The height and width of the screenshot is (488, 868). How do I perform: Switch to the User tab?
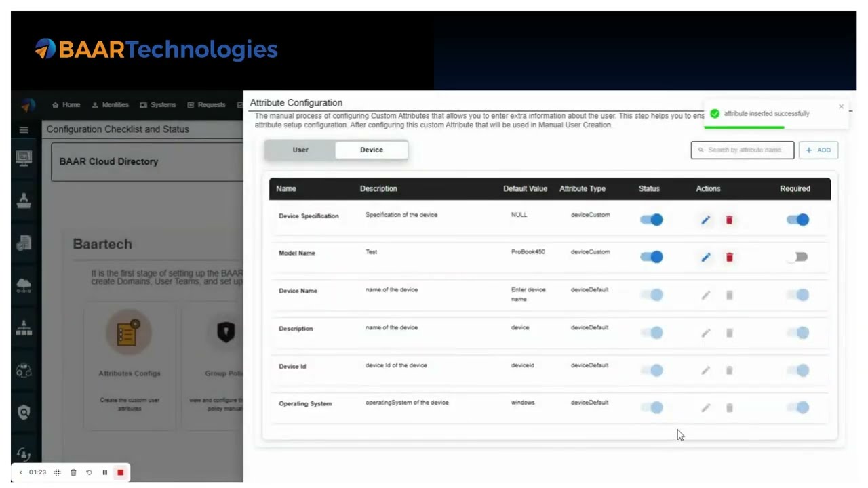300,150
